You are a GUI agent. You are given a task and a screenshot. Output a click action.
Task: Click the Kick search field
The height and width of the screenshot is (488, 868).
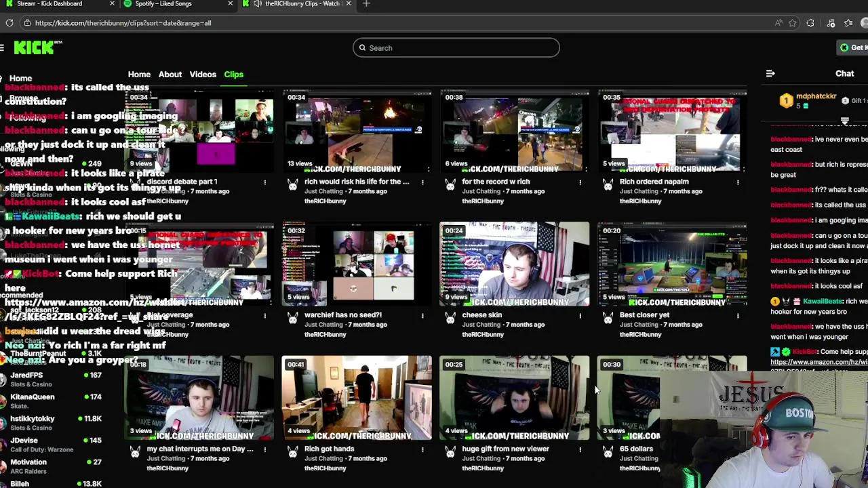click(456, 47)
